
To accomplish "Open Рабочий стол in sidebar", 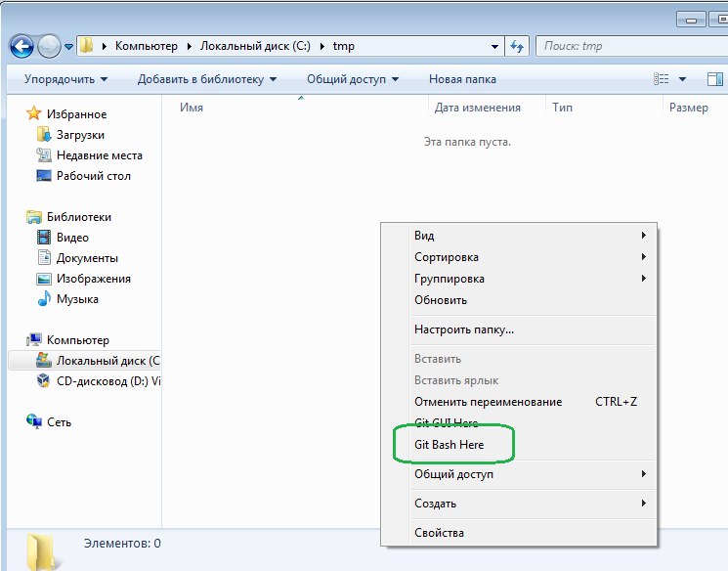I will pos(94,176).
